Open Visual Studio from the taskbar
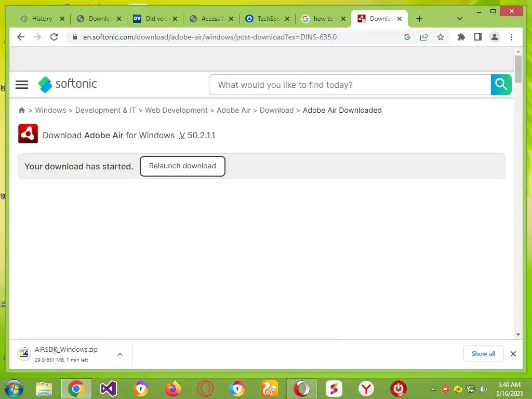Screen dimensions: 532x399 pos(108,389)
